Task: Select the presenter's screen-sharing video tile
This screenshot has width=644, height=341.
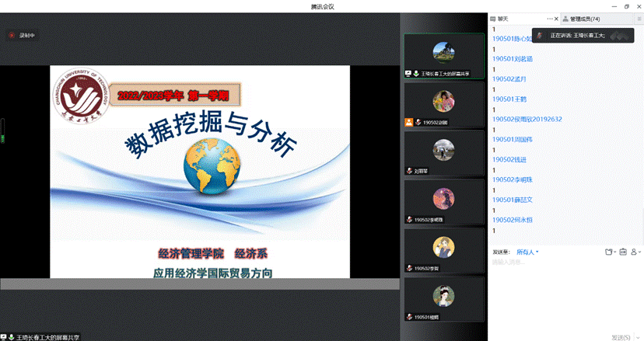Action: [x=444, y=55]
